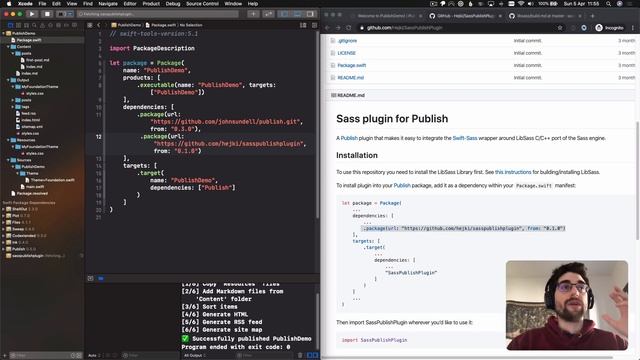Click Package.swift in the jump bar
This screenshot has height=360, width=640.
[x=160, y=25]
